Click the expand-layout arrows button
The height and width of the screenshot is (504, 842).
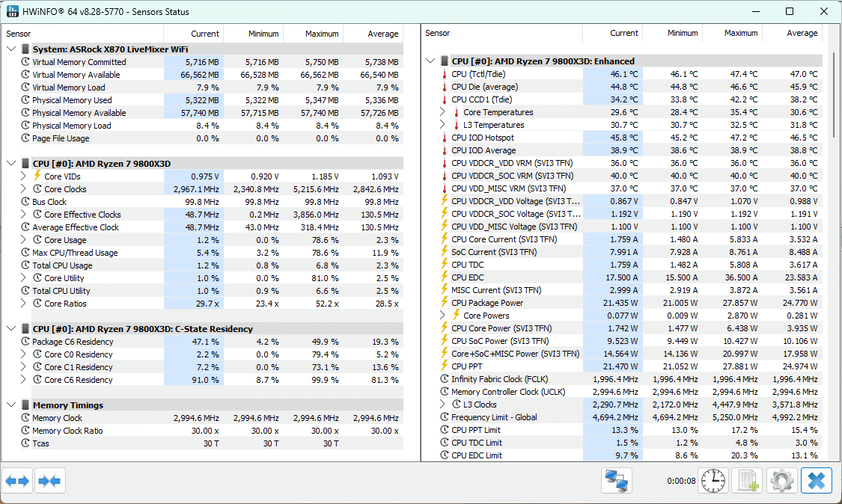tap(17, 480)
